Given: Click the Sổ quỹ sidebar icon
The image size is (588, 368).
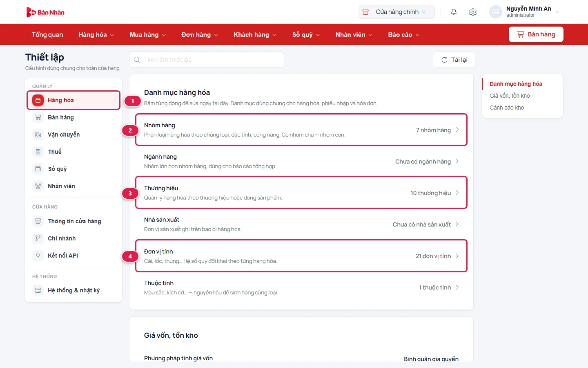Looking at the screenshot, I should [38, 169].
